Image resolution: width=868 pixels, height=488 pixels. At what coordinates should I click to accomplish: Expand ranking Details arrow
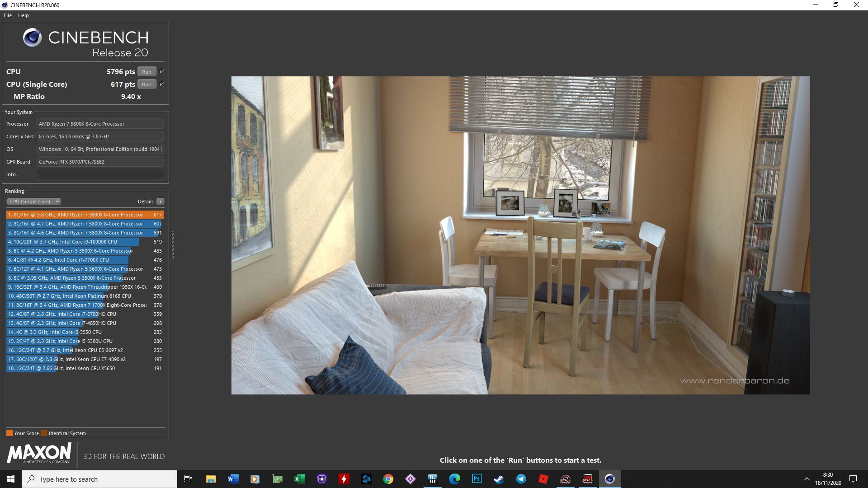[x=160, y=202]
